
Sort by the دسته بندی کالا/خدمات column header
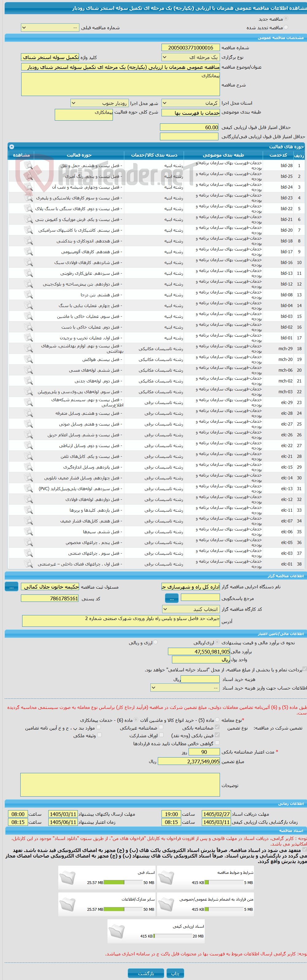[154, 155]
